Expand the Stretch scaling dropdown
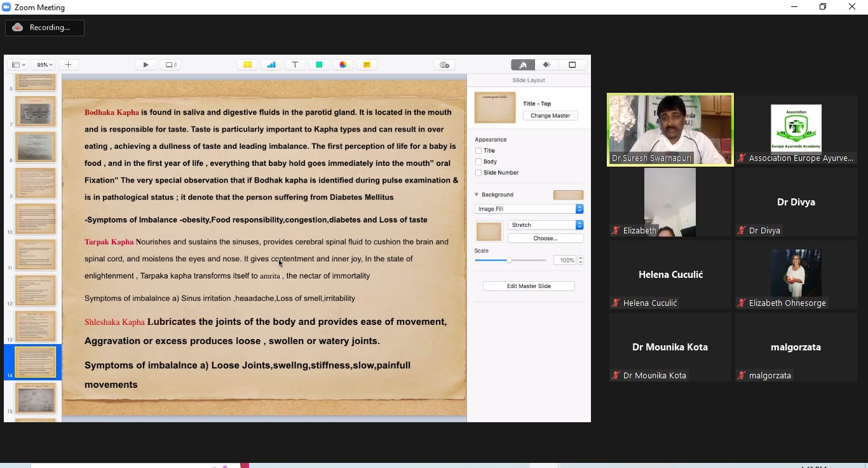The height and width of the screenshot is (468, 868). [x=545, y=225]
